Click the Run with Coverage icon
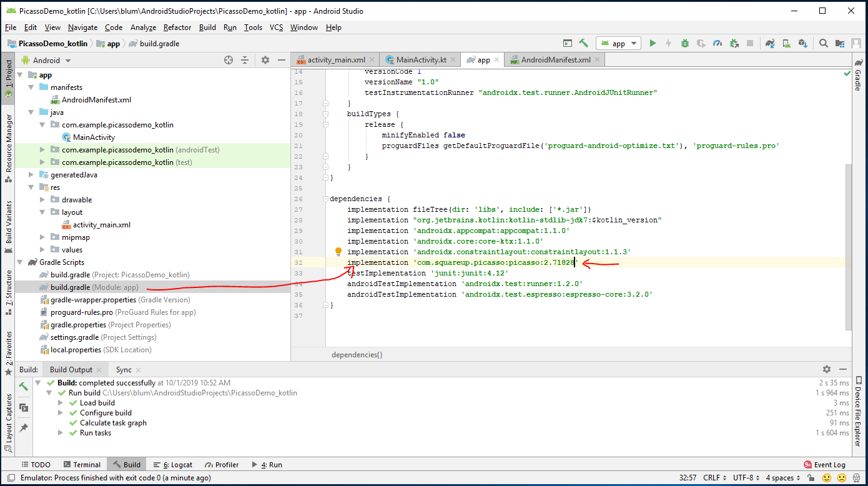Image resolution: width=868 pixels, height=486 pixels. pos(701,43)
